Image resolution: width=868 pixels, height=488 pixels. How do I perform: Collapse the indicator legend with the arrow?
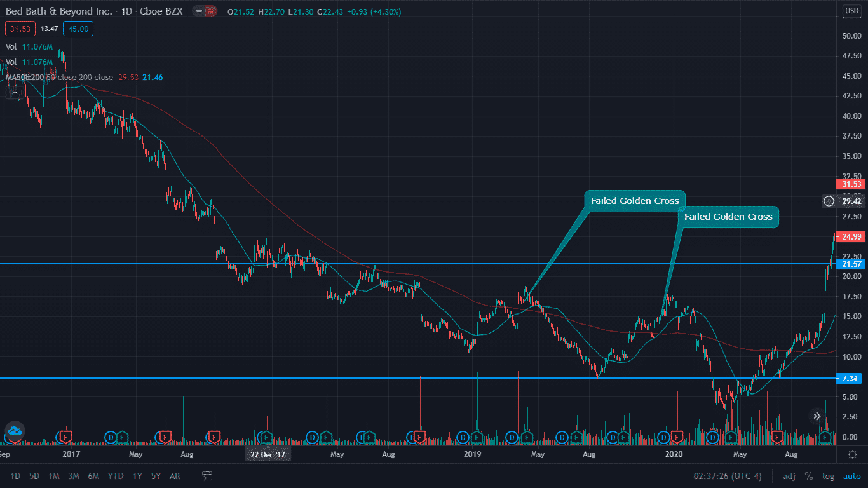(14, 91)
